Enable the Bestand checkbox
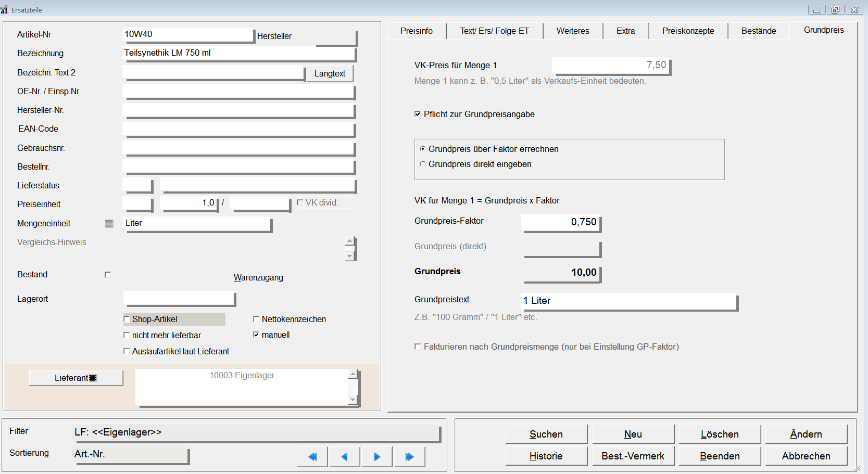The image size is (868, 474). tap(108, 275)
